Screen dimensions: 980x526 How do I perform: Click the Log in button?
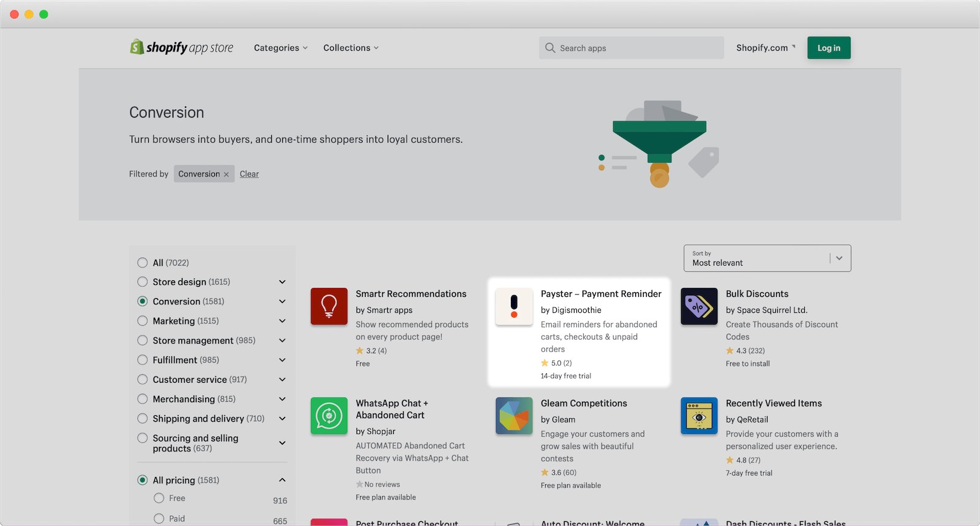tap(828, 48)
